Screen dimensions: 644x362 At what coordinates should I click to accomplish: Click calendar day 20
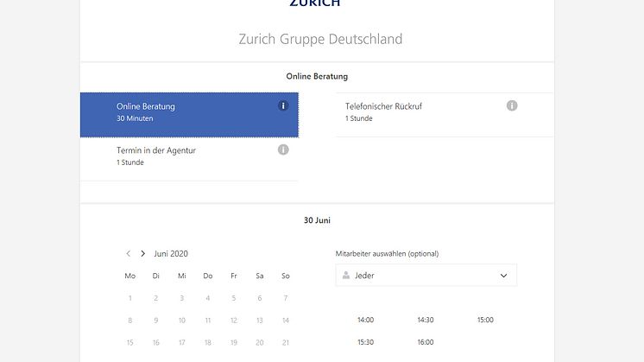click(260, 342)
